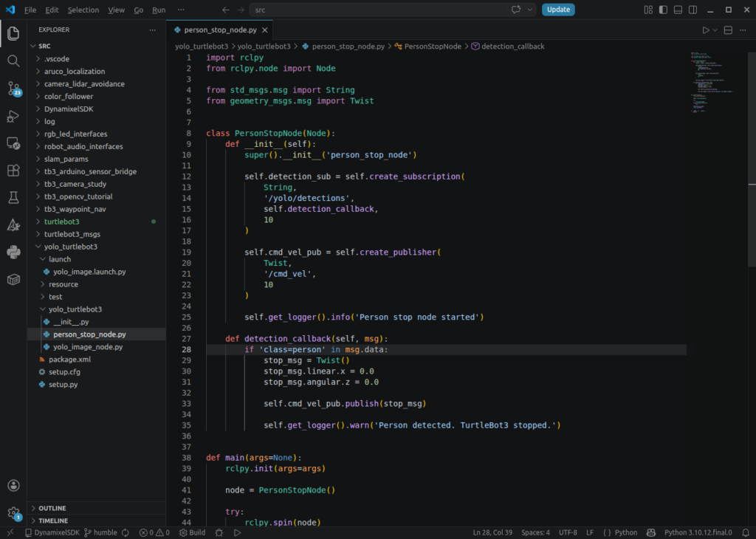Screen dimensions: 756x539
Task: Open yolo_image_node.py file
Action: click(x=97, y=347)
